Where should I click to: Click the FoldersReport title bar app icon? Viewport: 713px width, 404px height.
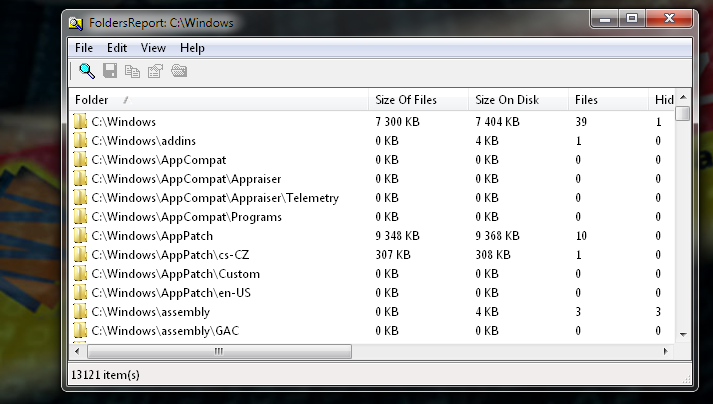[76, 20]
